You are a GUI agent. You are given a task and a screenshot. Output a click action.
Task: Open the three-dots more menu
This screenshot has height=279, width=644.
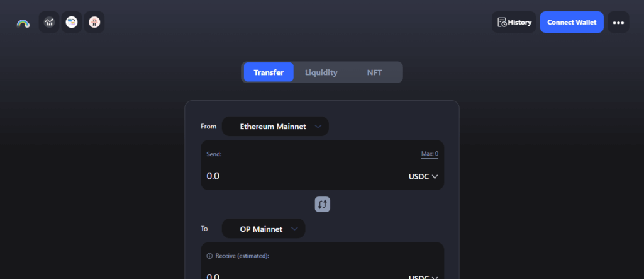[618, 23]
